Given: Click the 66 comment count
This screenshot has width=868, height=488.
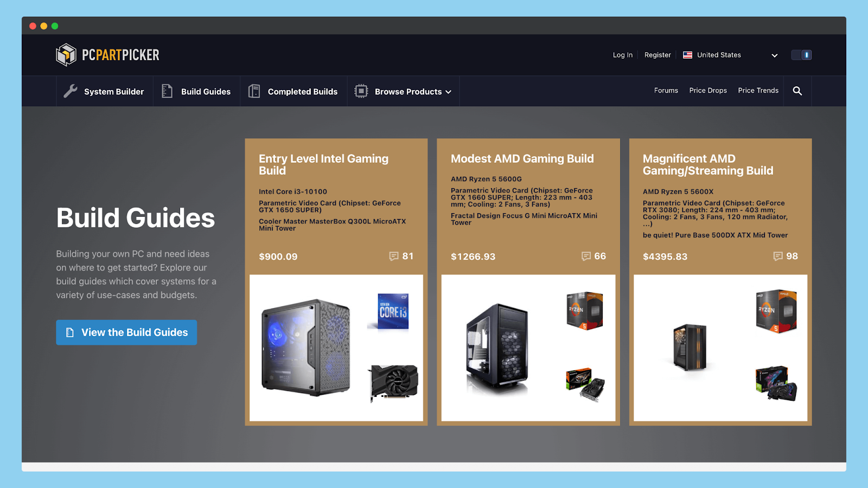Looking at the screenshot, I should [x=600, y=256].
